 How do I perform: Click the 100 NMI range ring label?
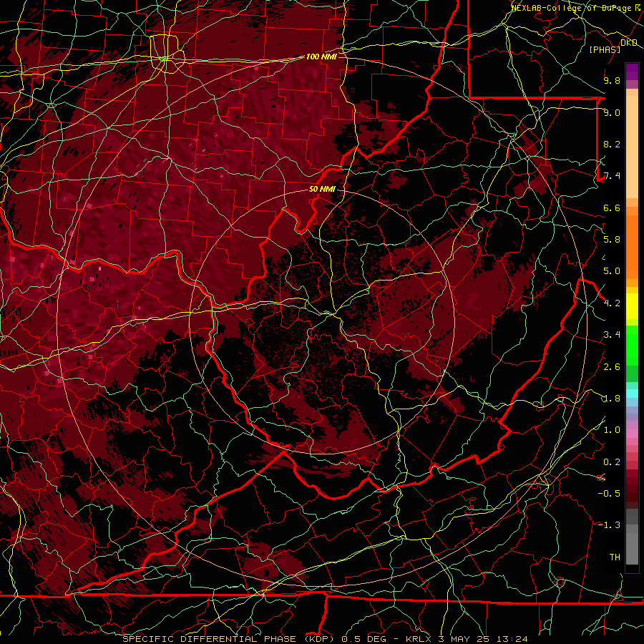coord(321,57)
